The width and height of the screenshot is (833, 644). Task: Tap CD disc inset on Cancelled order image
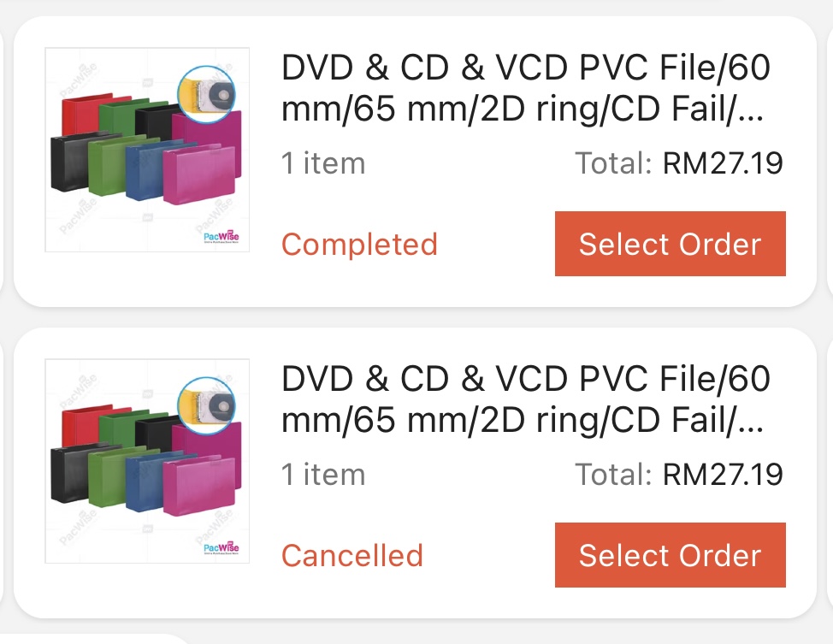tap(206, 406)
